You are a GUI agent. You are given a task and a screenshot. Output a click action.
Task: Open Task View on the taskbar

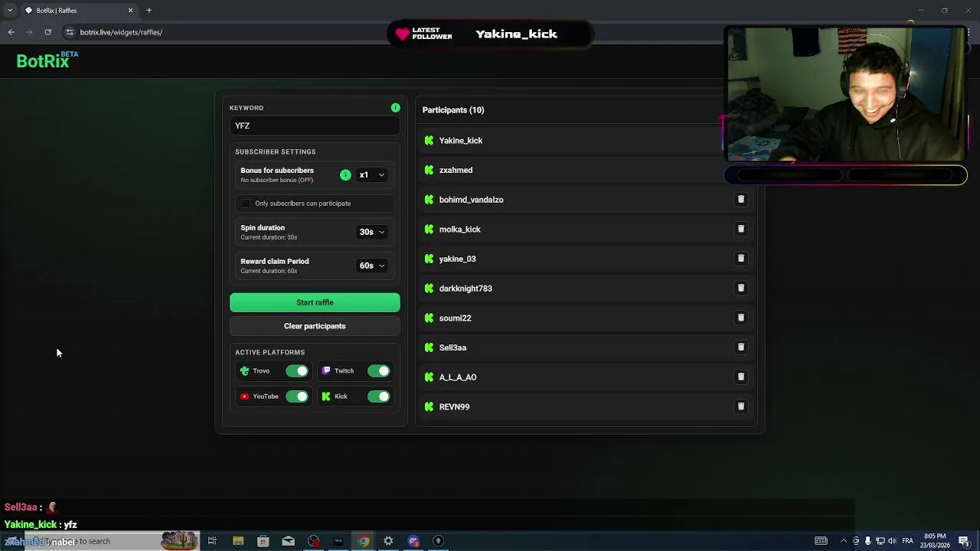(212, 541)
